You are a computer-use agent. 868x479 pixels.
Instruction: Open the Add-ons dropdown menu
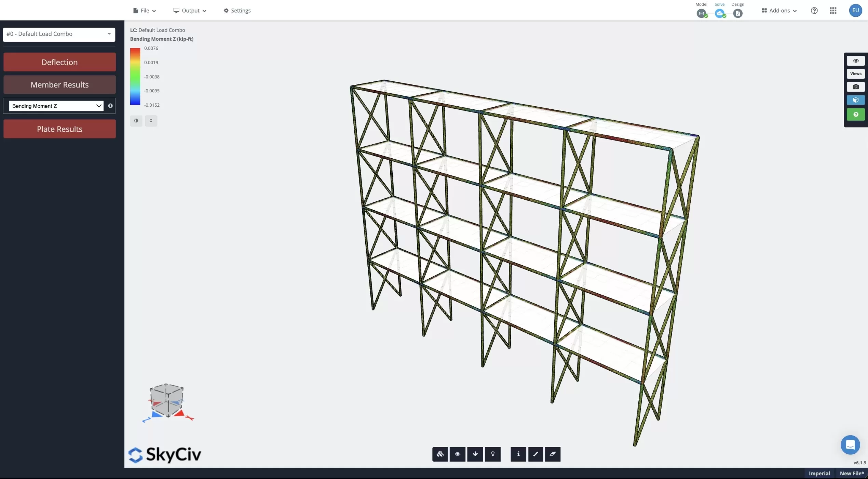pos(778,11)
